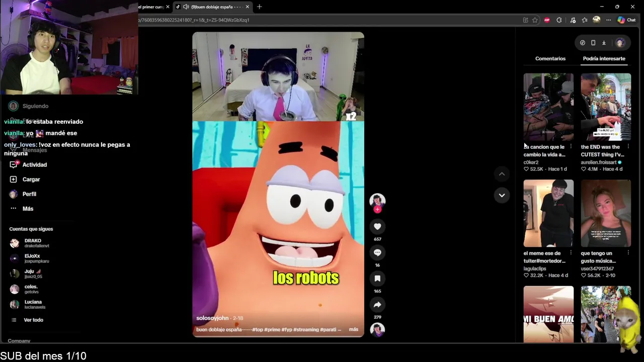Like the video with the heart icon
The height and width of the screenshot is (362, 644).
coord(377,227)
